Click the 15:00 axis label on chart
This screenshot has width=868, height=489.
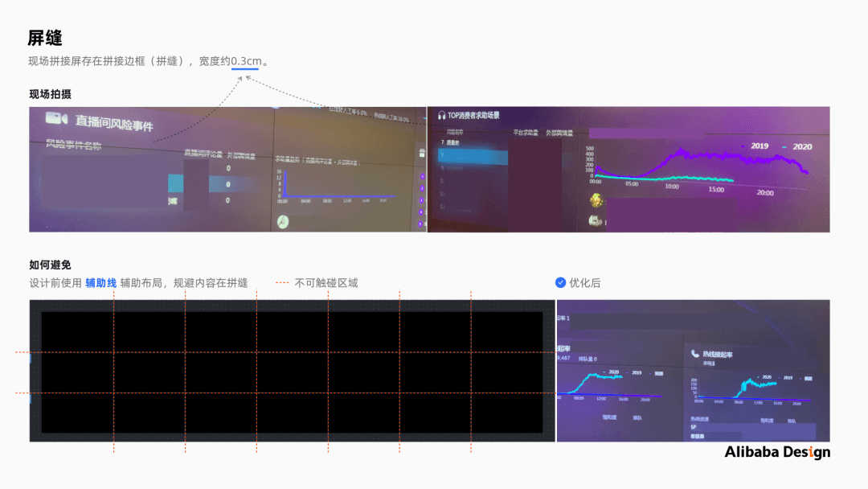click(x=716, y=189)
